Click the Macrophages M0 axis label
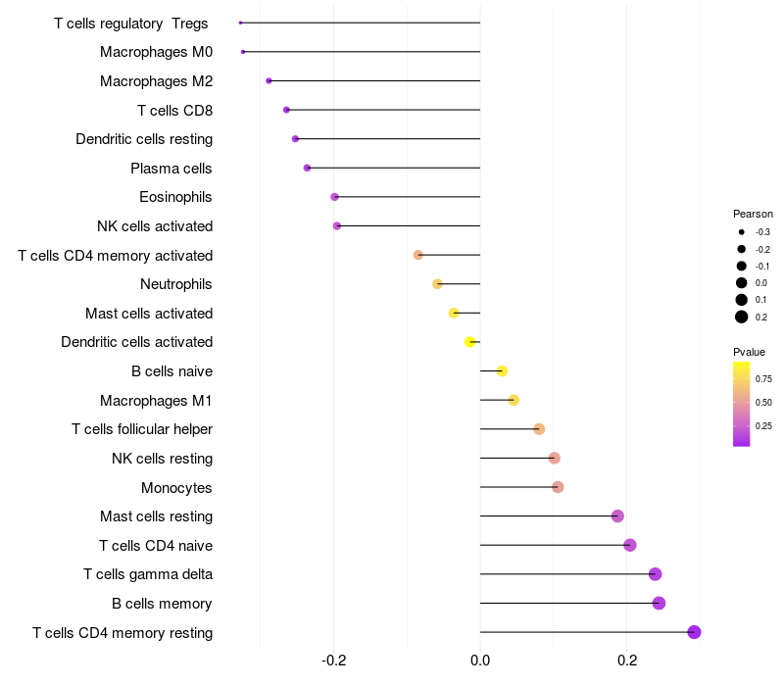The width and height of the screenshot is (784, 686). pyautogui.click(x=156, y=52)
